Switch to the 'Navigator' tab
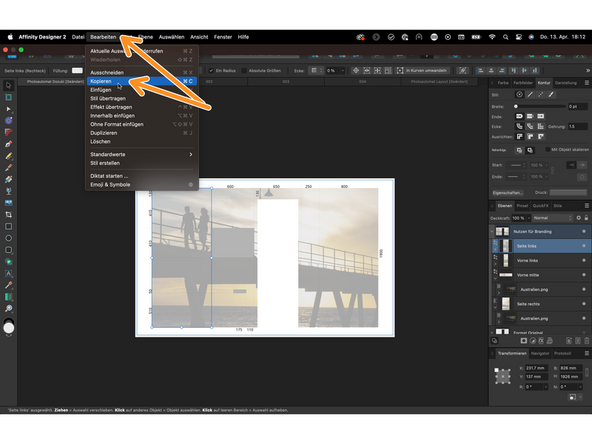 click(540, 353)
